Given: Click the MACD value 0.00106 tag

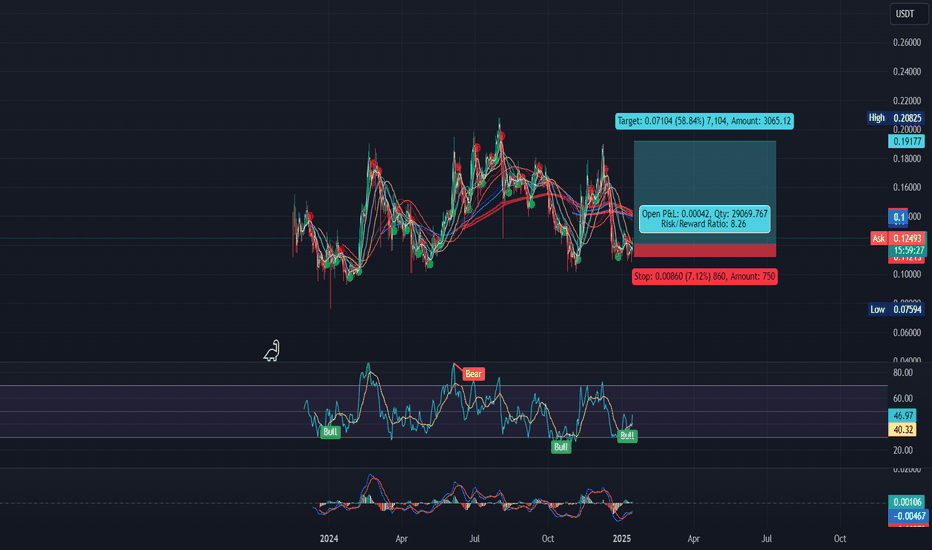Looking at the screenshot, I should click(907, 502).
